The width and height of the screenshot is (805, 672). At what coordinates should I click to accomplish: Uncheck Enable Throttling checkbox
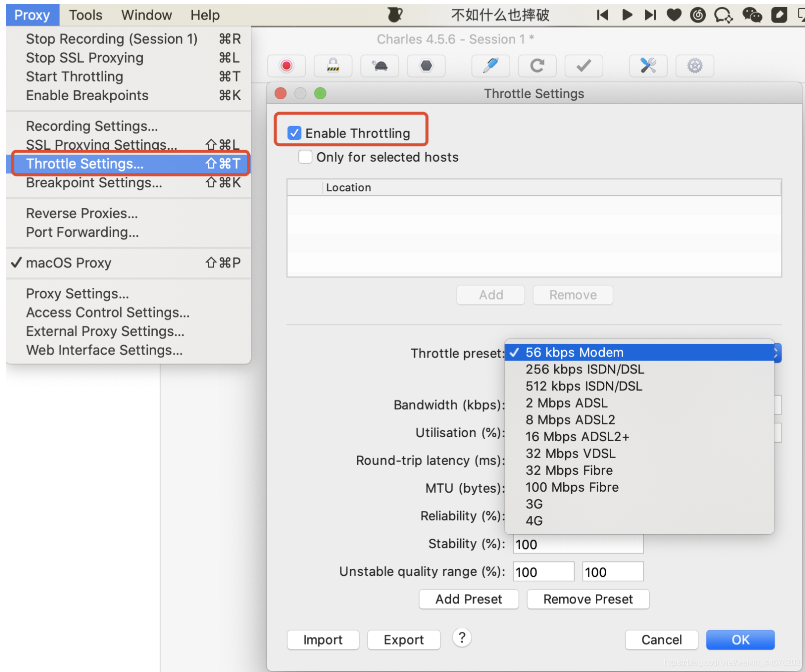pos(294,133)
